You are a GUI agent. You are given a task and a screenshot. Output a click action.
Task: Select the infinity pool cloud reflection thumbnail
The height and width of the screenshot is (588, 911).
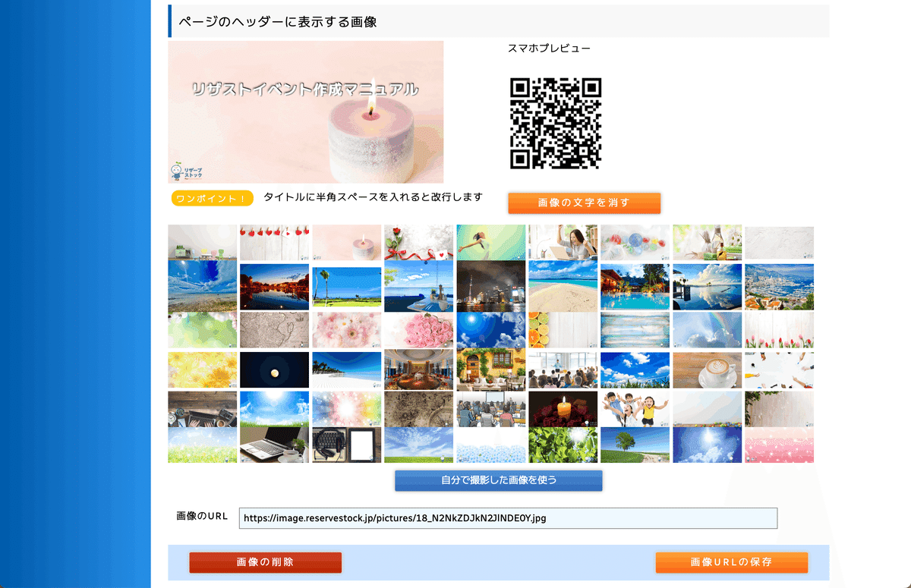(707, 287)
